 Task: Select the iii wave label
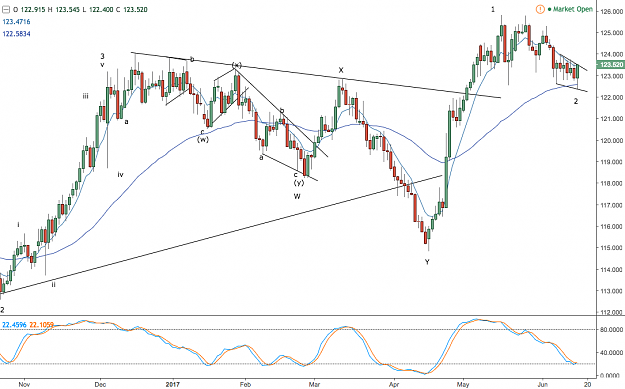point(86,96)
